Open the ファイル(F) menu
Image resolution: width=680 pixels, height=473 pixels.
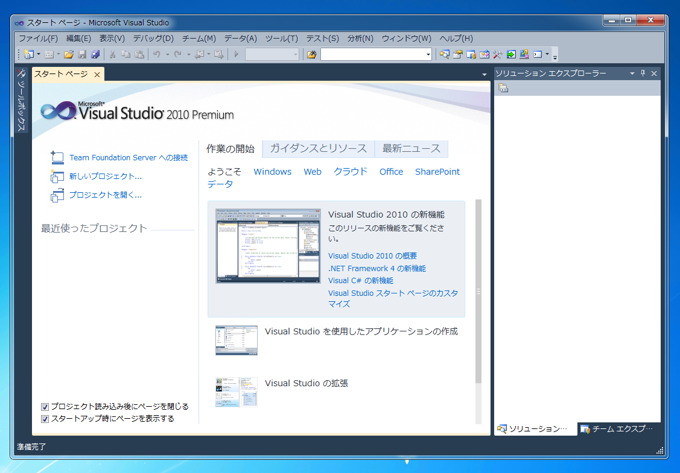(x=38, y=39)
